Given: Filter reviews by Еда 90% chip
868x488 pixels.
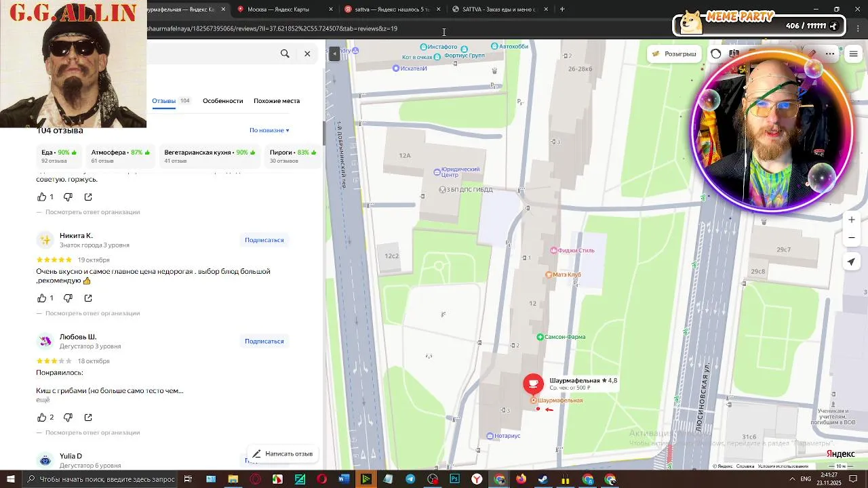Looking at the screenshot, I should [59, 156].
